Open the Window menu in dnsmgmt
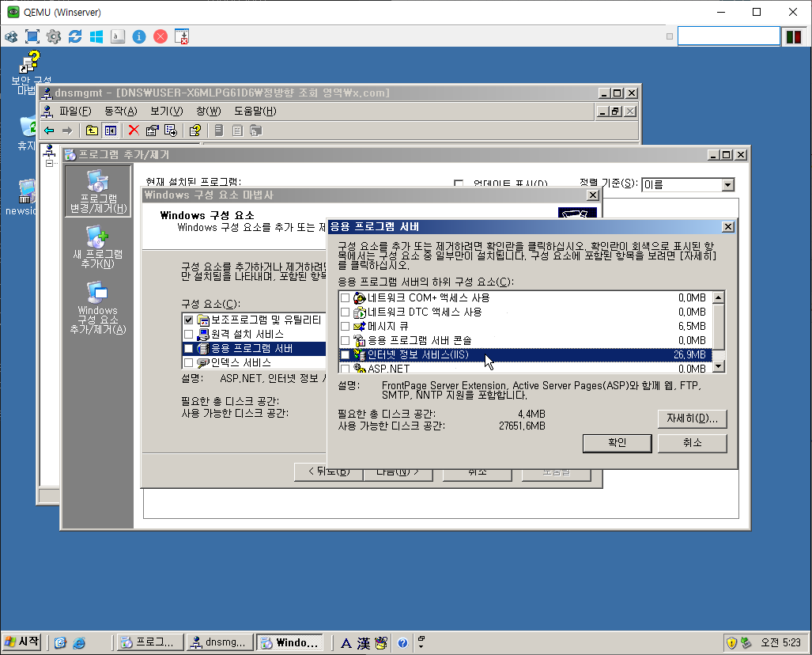Image resolution: width=812 pixels, height=655 pixels. 208,112
